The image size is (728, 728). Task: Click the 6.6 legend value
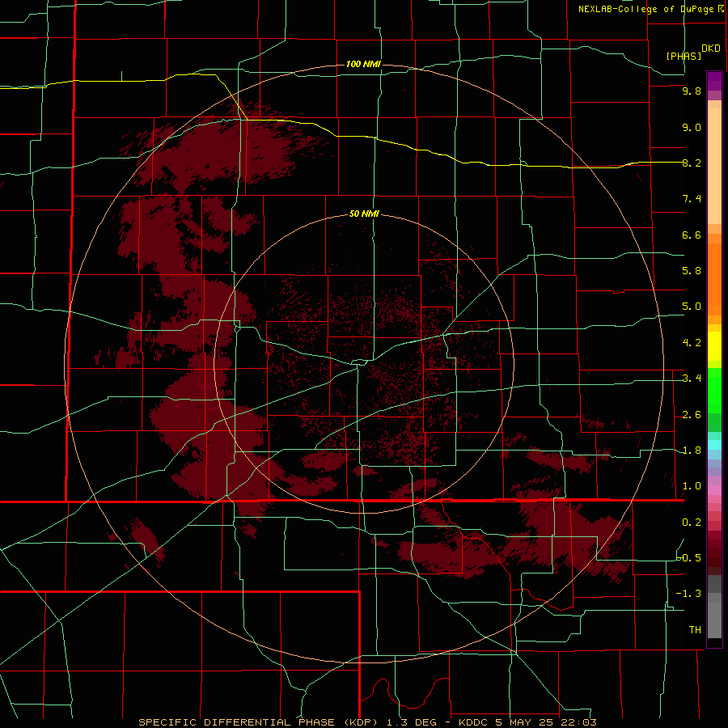[x=692, y=235]
